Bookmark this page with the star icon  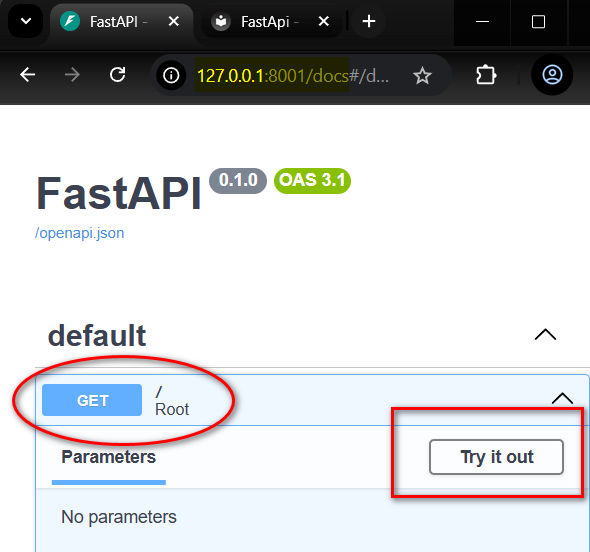422,75
